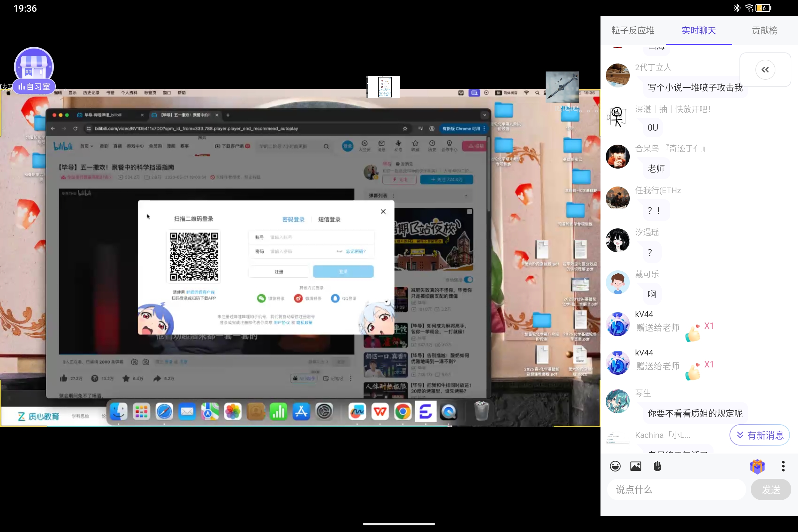Screen dimensions: 798x532
Task: Tap message '写个小说一堆喷子攻击我'
Action: pyautogui.click(x=695, y=88)
